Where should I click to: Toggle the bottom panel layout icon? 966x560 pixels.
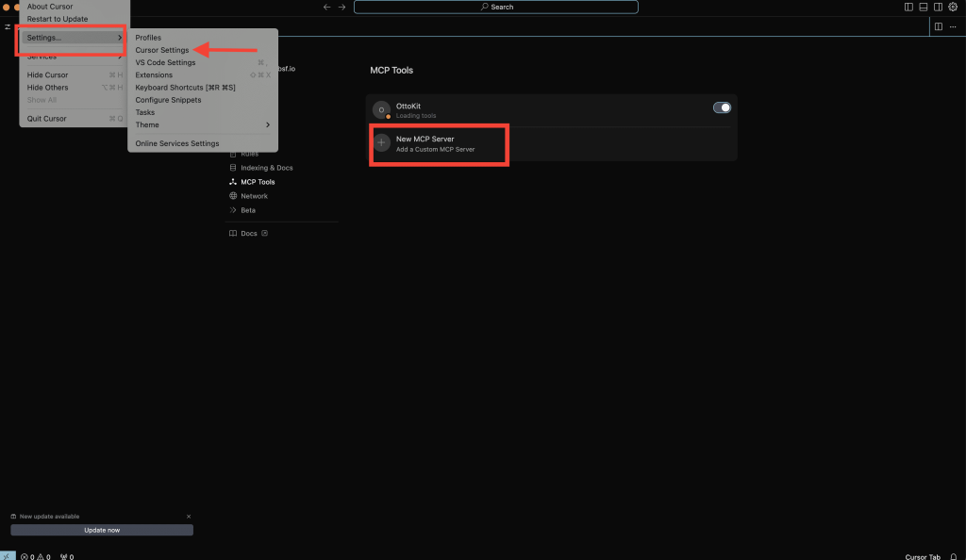coord(924,7)
